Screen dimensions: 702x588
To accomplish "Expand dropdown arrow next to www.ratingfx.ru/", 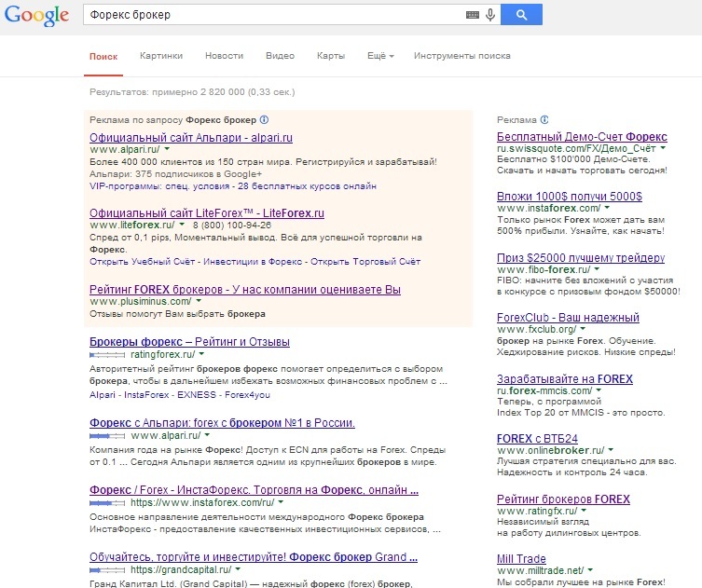I will coord(584,510).
